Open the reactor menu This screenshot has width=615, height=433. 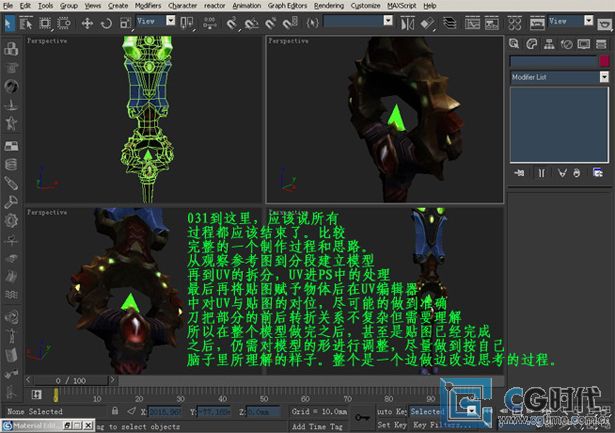214,5
